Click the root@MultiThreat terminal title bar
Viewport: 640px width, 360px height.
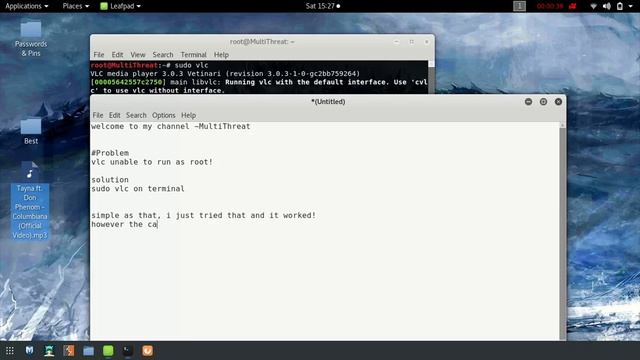pyautogui.click(x=262, y=42)
